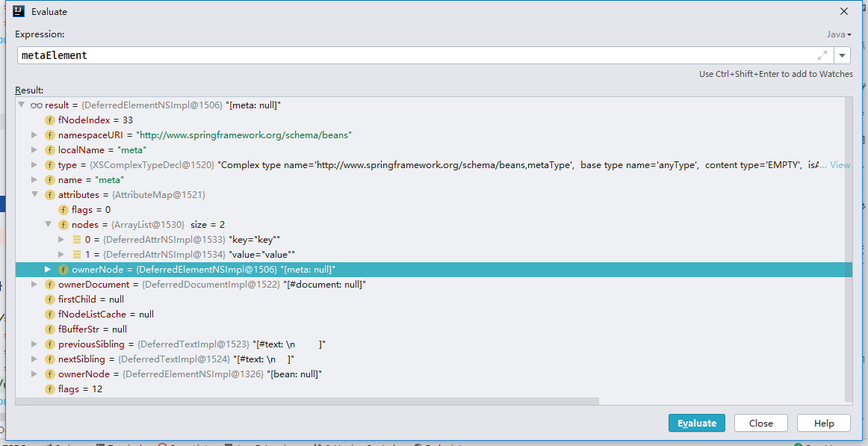Expand the type XSComplexTypeDecl node
Screen dimensions: 868x446
[34, 165]
